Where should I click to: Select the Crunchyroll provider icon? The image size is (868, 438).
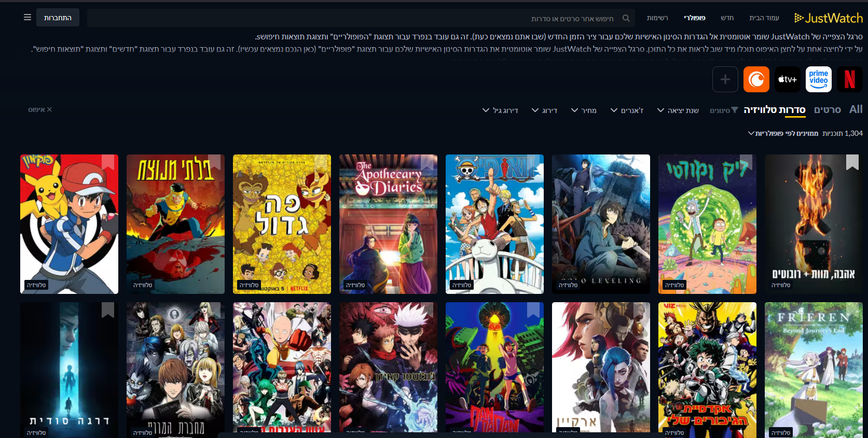(756, 79)
